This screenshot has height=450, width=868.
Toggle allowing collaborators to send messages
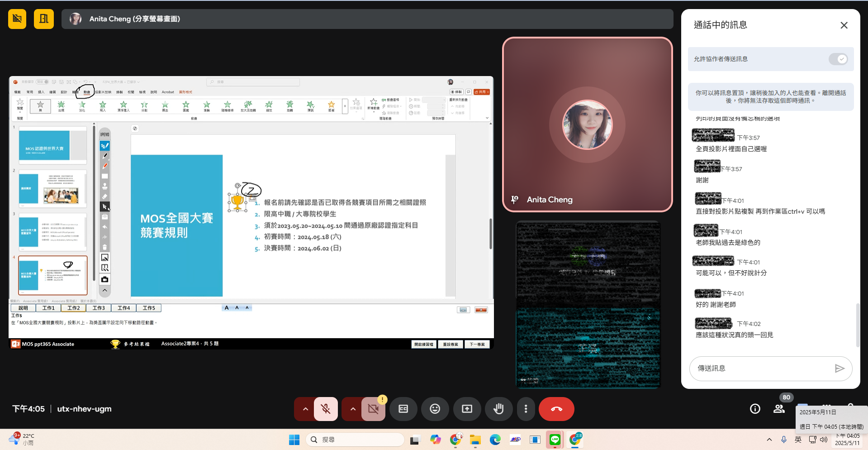(x=838, y=59)
